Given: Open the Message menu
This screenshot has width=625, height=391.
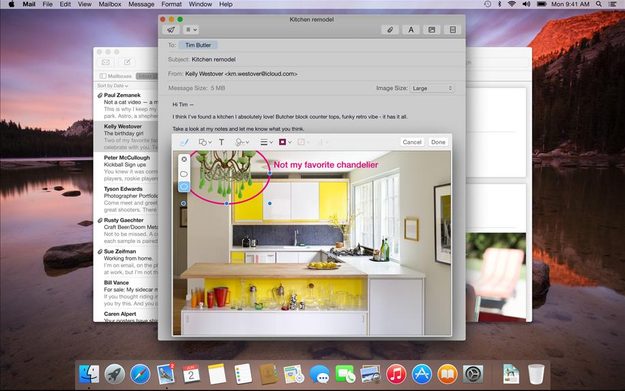Looking at the screenshot, I should pyautogui.click(x=141, y=4).
